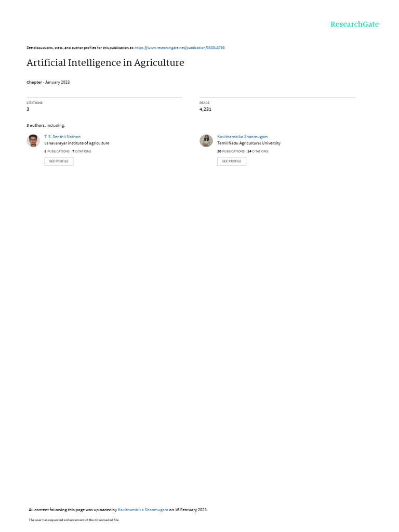Select Senthil Nathan's 7 Citations stat
This screenshot has height=532, width=399.
[82, 151]
